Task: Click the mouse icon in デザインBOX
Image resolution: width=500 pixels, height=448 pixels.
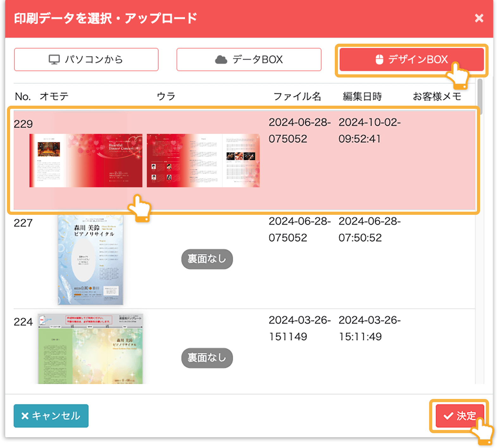Action: coord(379,59)
